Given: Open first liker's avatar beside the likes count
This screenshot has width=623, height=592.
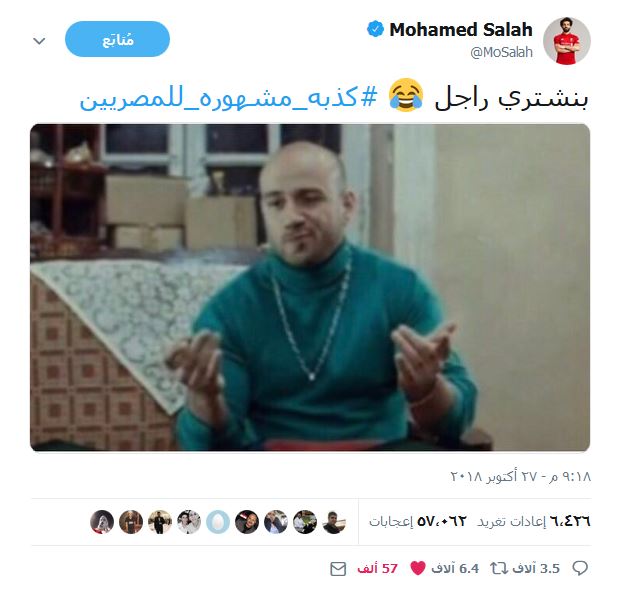Looking at the screenshot, I should coord(333,522).
